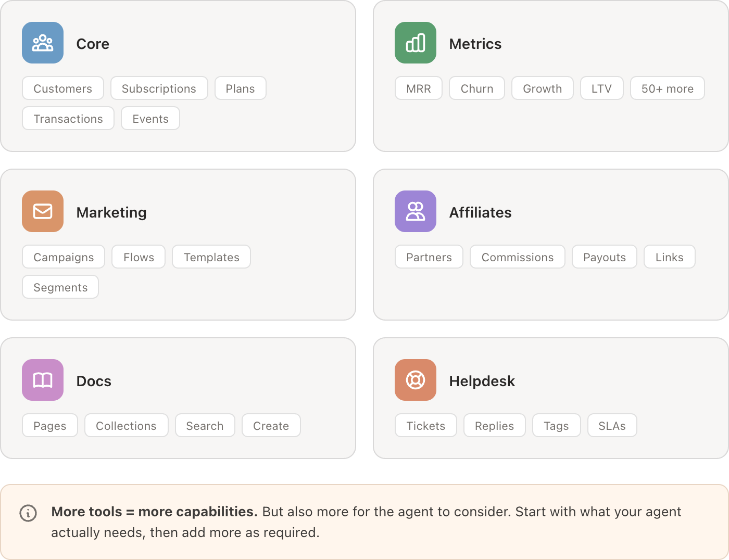This screenshot has height=560, width=729.
Task: Click the info circle icon in notice
Action: (28, 513)
